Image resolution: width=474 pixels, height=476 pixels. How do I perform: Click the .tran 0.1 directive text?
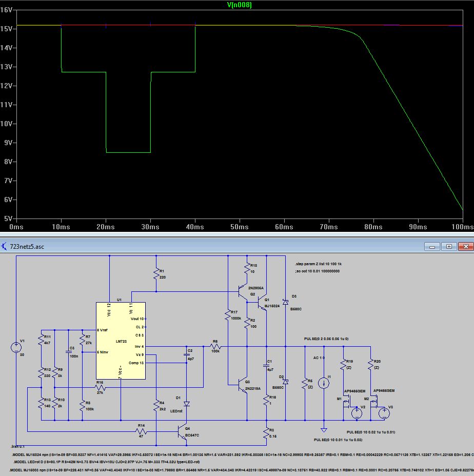pos(17,447)
